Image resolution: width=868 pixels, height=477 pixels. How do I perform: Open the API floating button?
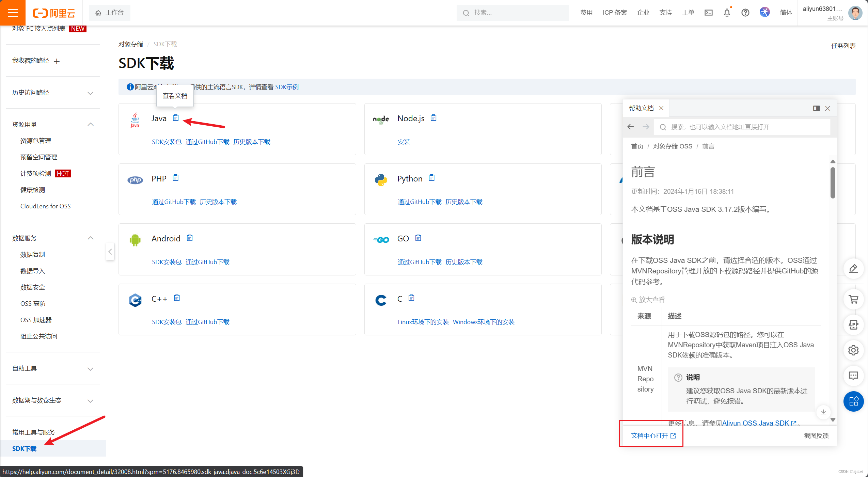(853, 325)
